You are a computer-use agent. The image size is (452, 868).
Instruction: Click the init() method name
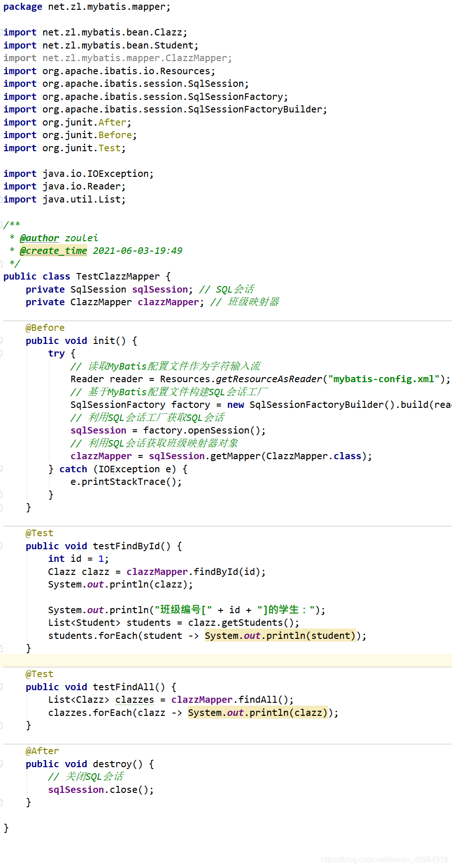(x=109, y=341)
